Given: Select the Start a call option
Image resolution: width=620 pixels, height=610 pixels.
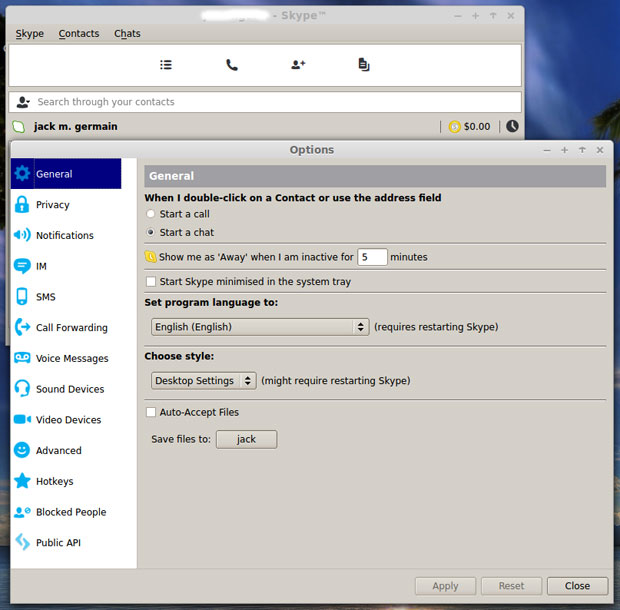Looking at the screenshot, I should point(150,214).
